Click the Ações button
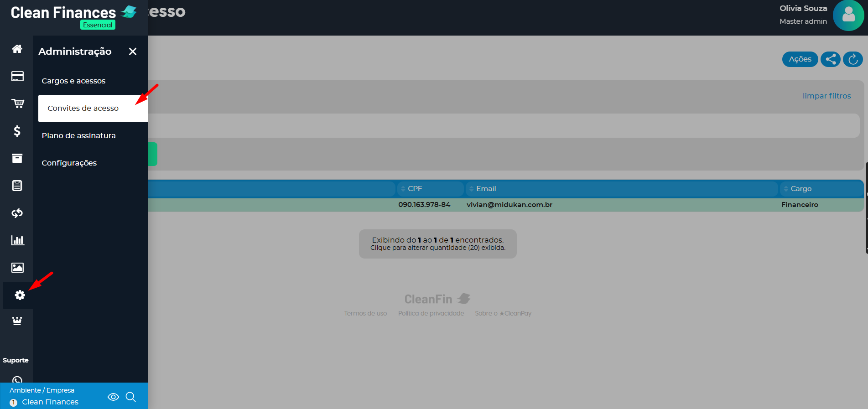This screenshot has width=868, height=409. click(x=800, y=59)
